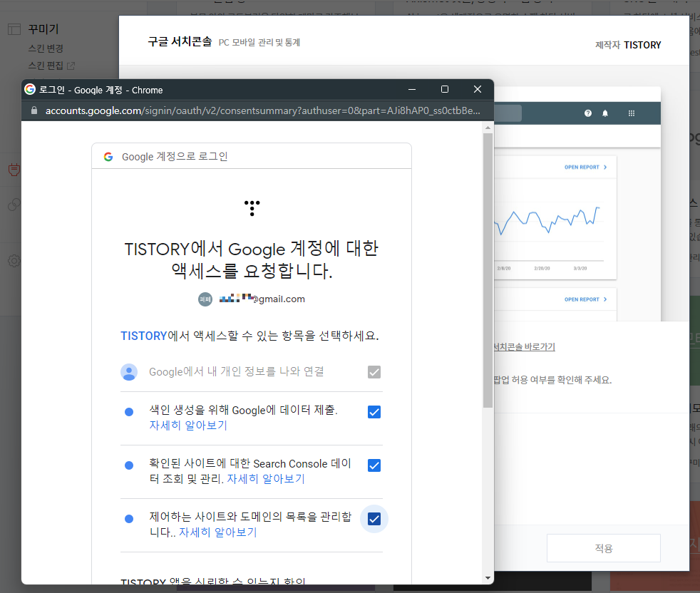This screenshot has width=700, height=593.
Task: Open '자세히 알아보기' under 색인 생성 permission
Action: tap(188, 425)
